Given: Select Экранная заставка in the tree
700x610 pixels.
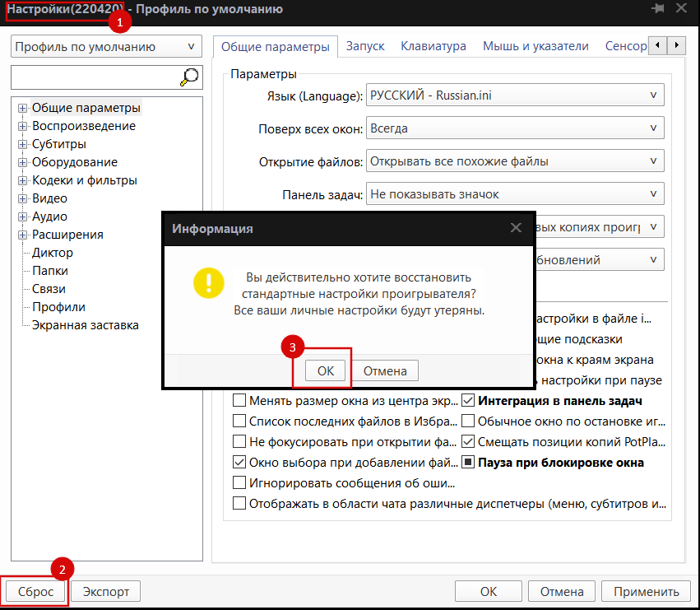Looking at the screenshot, I should click(86, 325).
